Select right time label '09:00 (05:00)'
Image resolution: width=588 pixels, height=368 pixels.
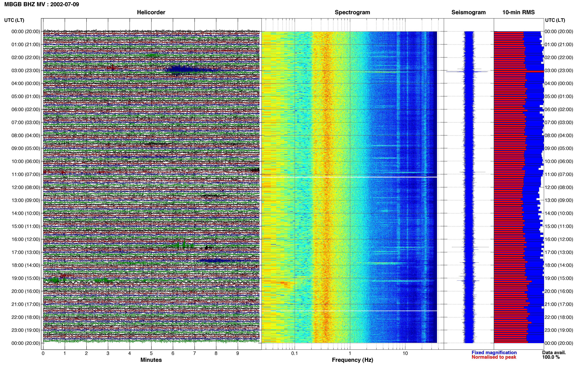pos(559,148)
